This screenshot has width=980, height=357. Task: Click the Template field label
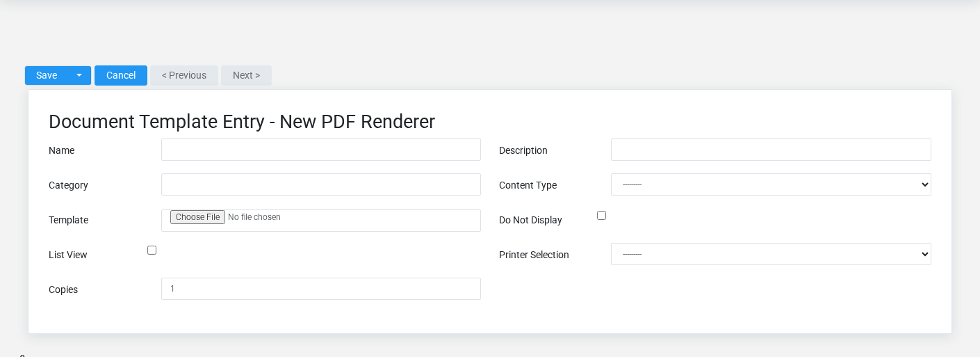(68, 220)
